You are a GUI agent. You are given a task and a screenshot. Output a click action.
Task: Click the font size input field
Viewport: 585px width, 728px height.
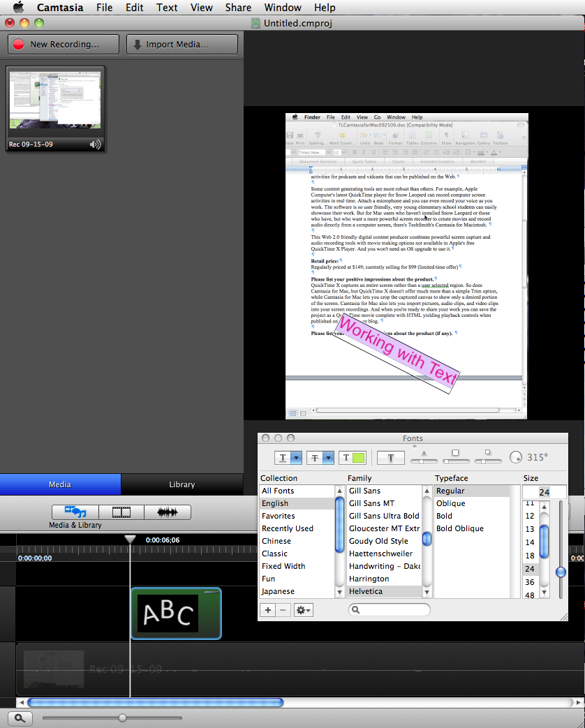[544, 492]
